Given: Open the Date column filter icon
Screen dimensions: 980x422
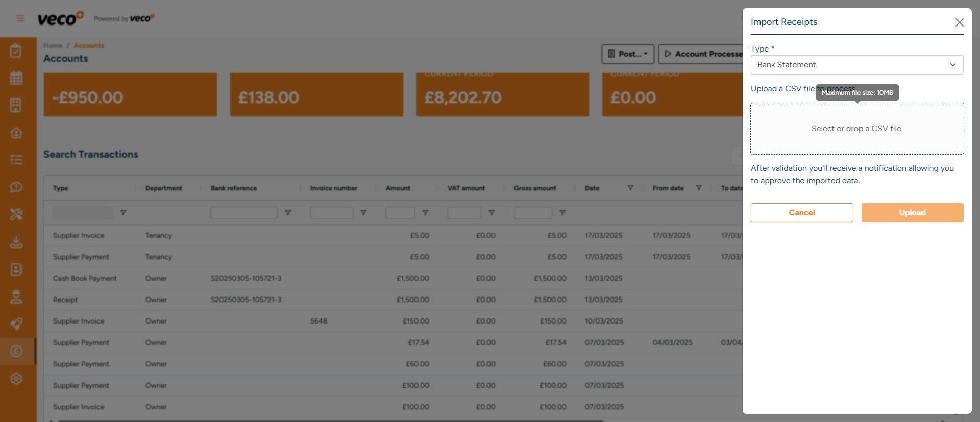Looking at the screenshot, I should coord(630,188).
